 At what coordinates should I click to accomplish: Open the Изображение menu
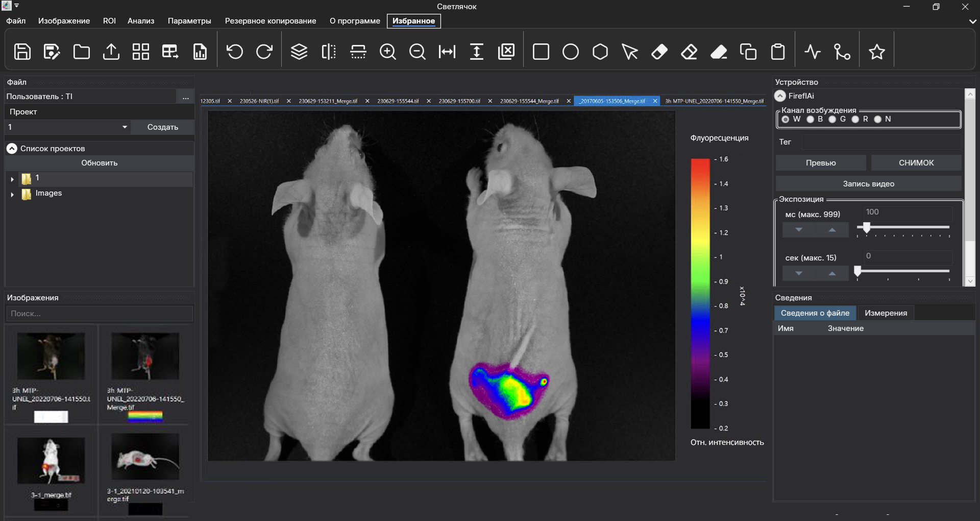pyautogui.click(x=64, y=21)
